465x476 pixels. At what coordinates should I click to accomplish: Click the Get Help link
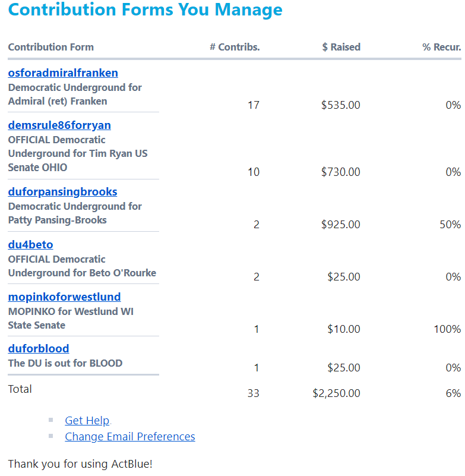point(87,421)
